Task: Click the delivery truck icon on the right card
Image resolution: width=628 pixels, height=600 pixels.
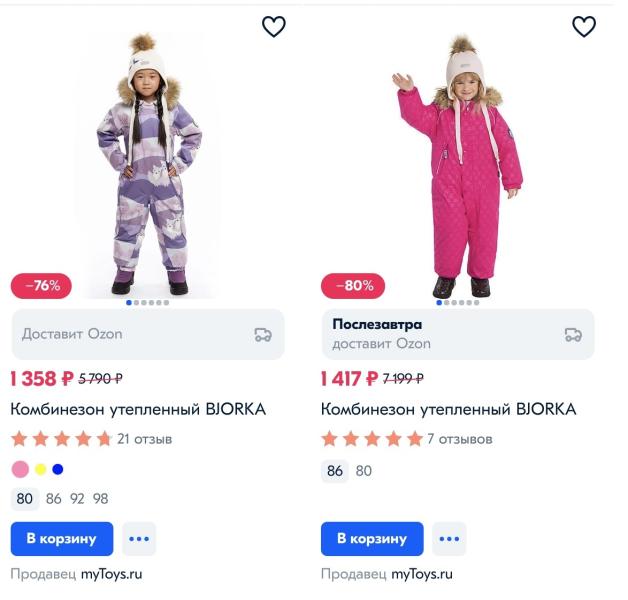Action: coord(573,334)
